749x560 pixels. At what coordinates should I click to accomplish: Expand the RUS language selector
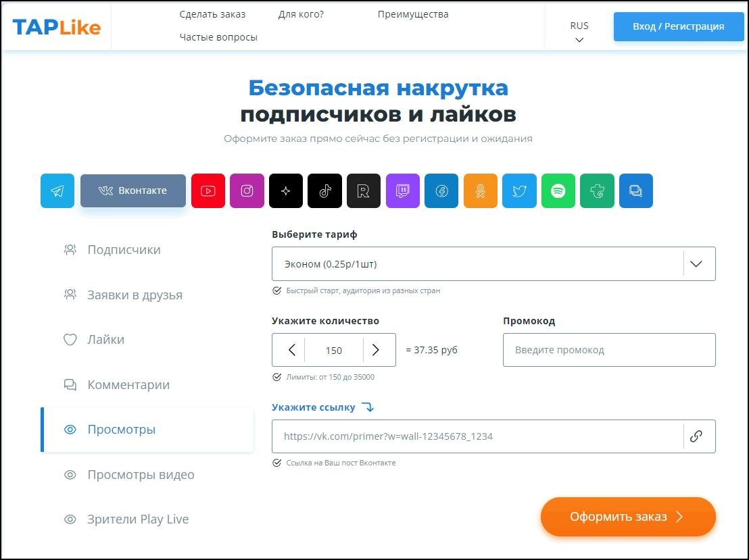(x=579, y=32)
